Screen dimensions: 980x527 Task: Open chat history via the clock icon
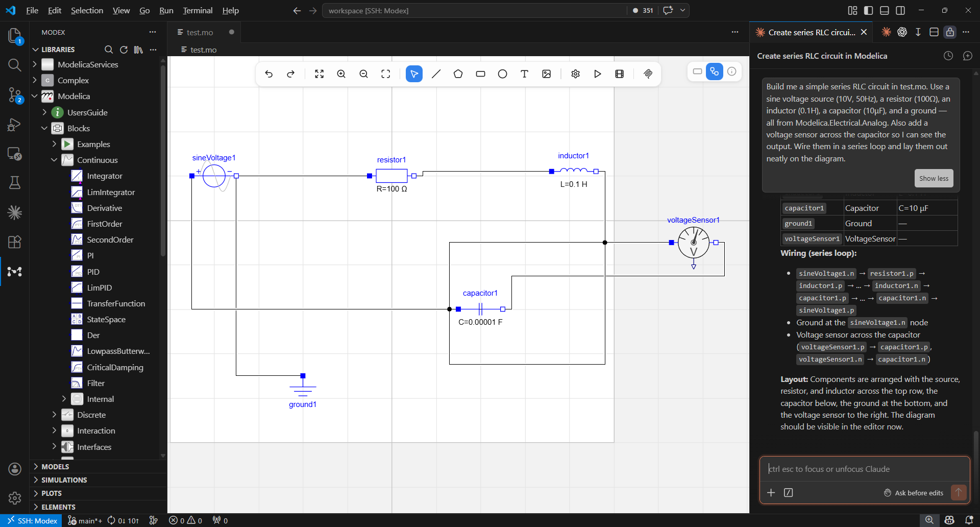click(x=948, y=56)
